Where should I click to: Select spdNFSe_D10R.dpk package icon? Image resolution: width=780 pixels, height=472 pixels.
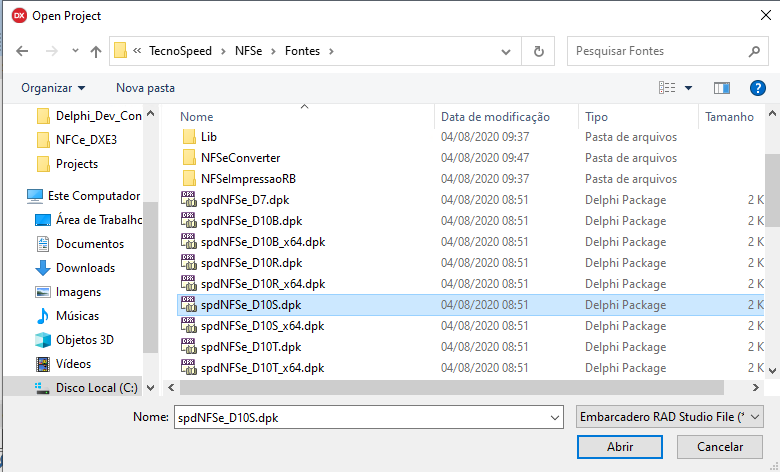(189, 263)
